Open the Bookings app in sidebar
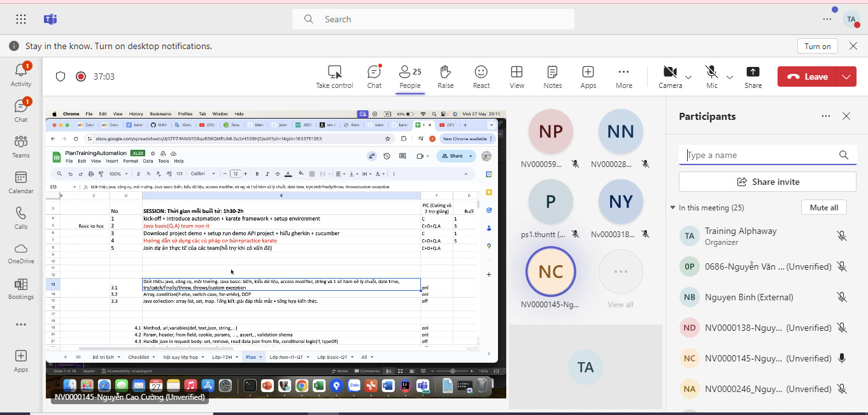868x415 pixels. click(20, 289)
